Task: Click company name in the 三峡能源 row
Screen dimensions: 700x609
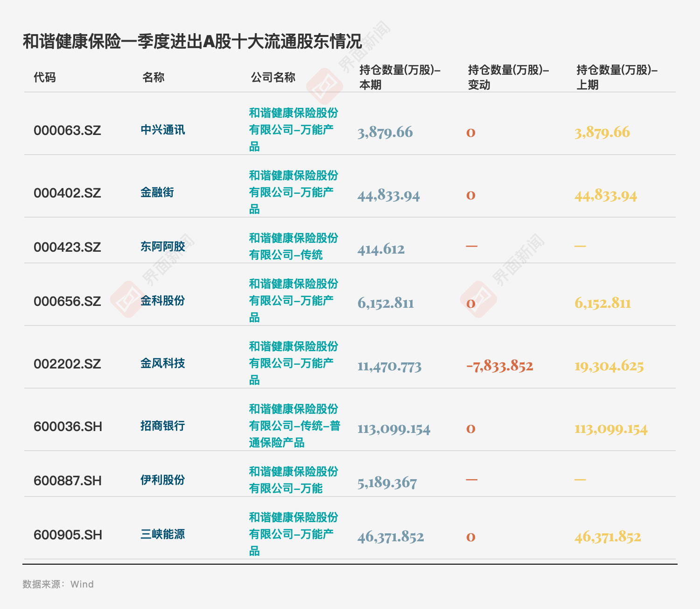Action: [x=294, y=534]
